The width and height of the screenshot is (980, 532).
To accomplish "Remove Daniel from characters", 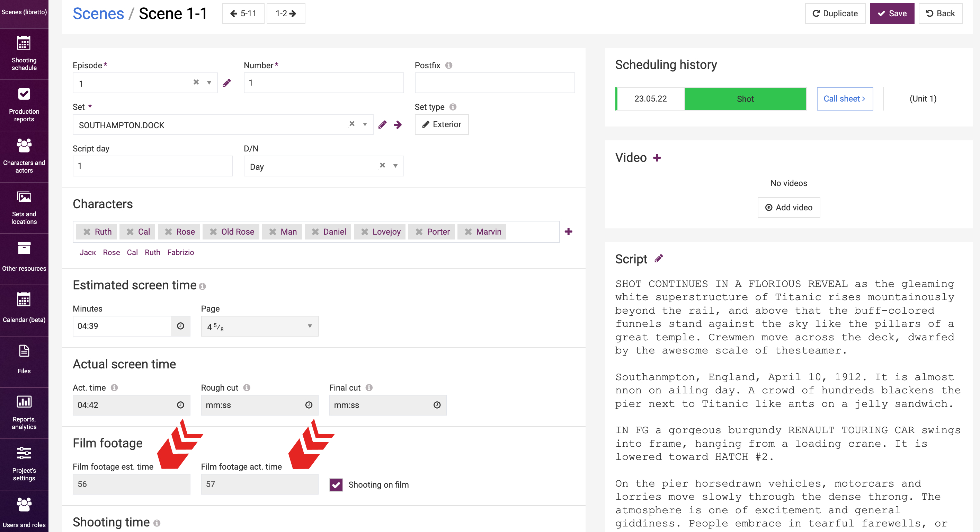I will (315, 232).
